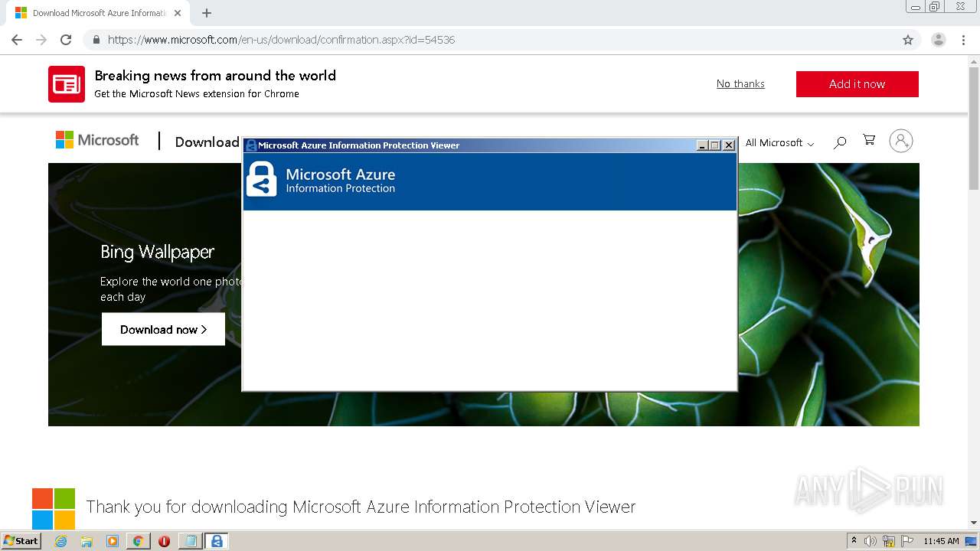Select the Download Microsoft Azure Information tab
980x551 pixels.
(98, 13)
